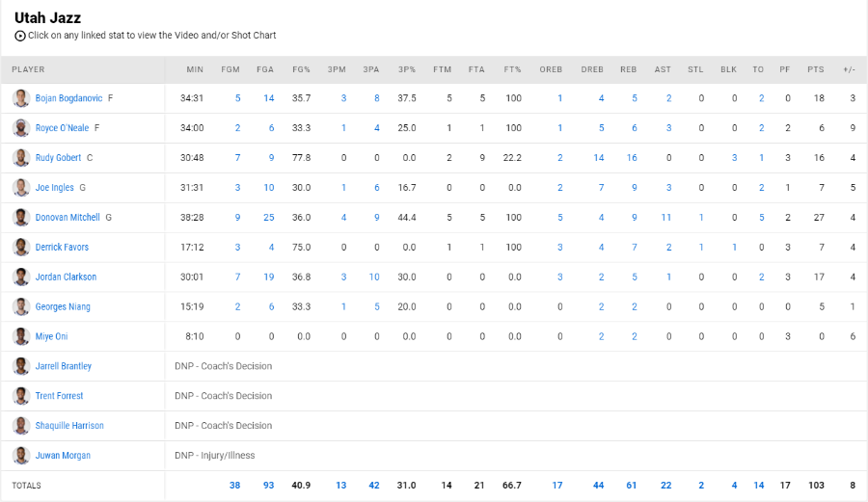View Rudy Gobert's 16 total rebounds
This screenshot has height=502, width=868.
[x=632, y=158]
